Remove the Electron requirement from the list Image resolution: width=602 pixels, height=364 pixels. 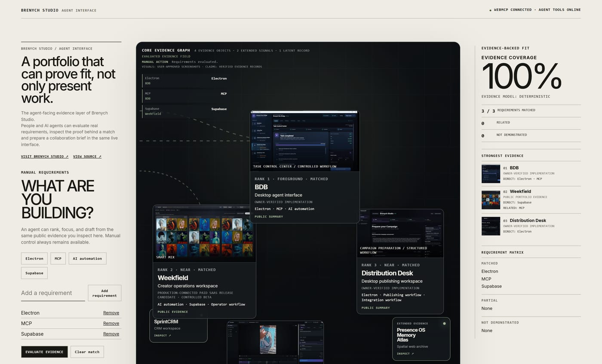(111, 313)
